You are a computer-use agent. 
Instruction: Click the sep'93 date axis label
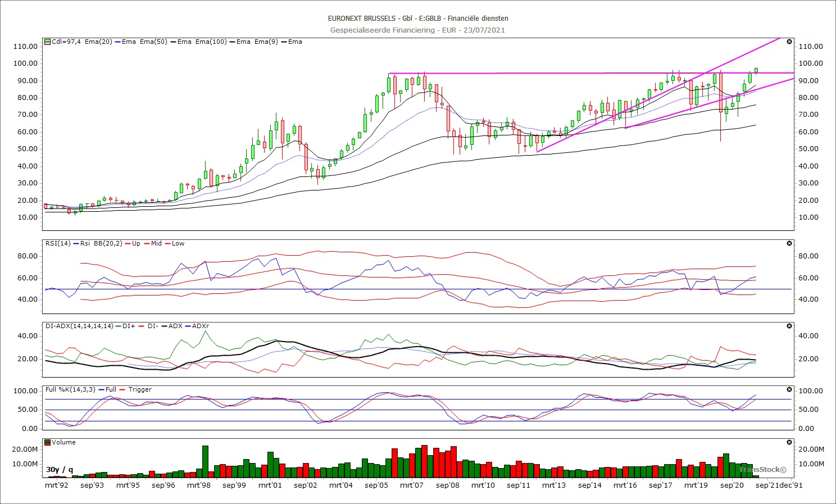click(x=92, y=485)
